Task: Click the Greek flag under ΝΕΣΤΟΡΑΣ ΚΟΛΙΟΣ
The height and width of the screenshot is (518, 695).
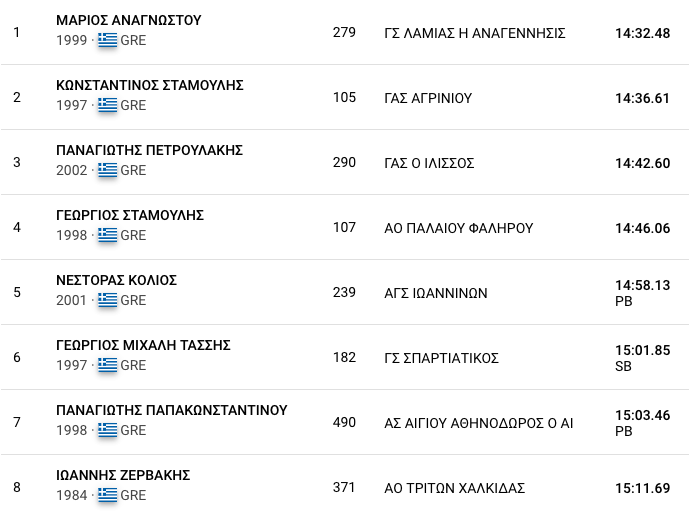Action: coord(107,300)
